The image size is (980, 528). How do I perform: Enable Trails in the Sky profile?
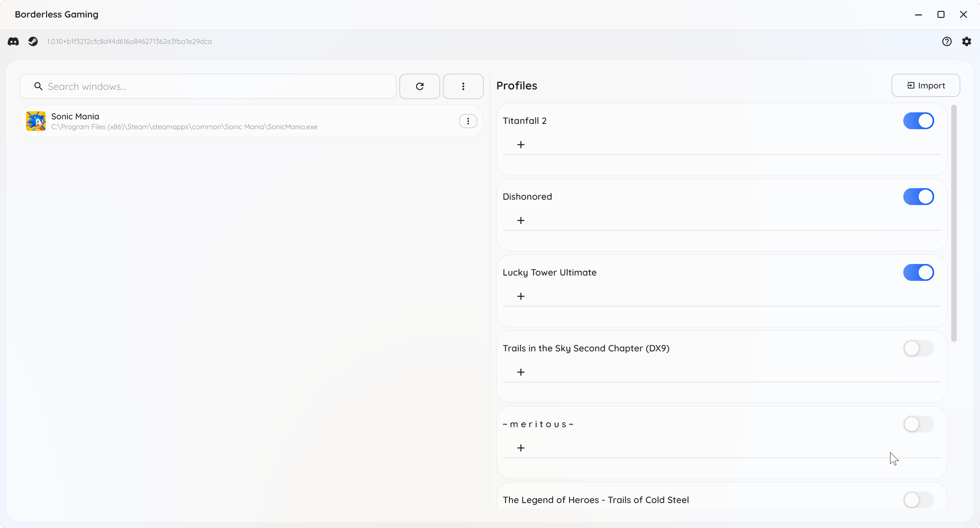point(918,349)
